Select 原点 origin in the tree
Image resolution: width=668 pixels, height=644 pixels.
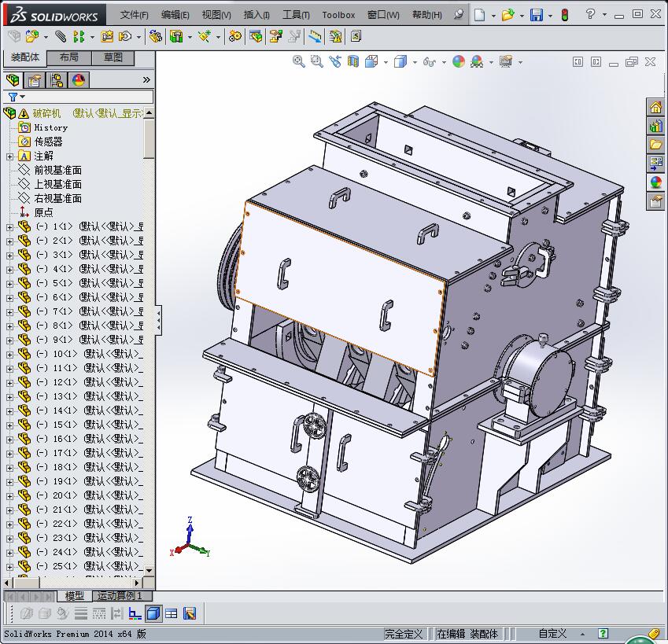tap(43, 212)
